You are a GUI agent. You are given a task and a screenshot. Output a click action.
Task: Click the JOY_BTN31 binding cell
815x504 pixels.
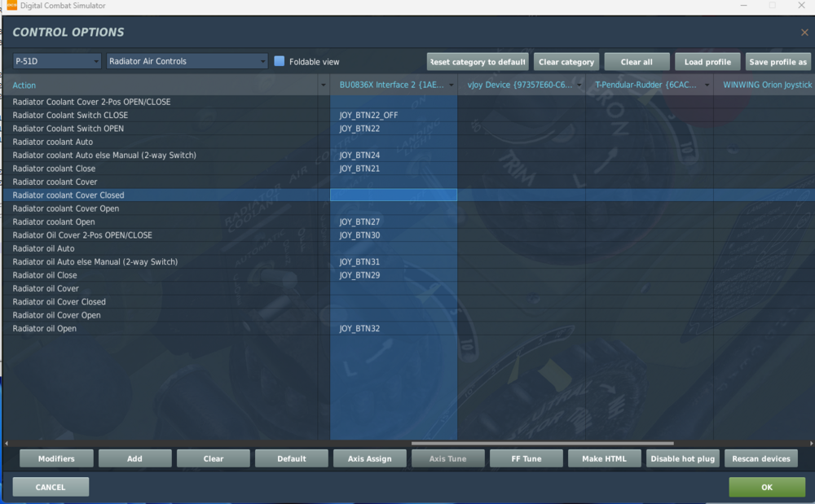pos(394,261)
